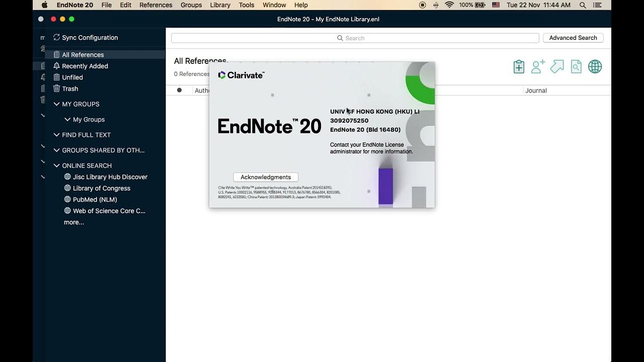Select PubMed (NLM) online search
The height and width of the screenshot is (362, 644).
(91, 200)
